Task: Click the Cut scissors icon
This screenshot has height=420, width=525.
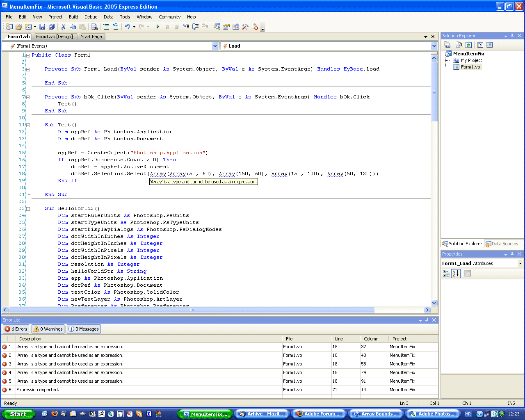Action: (x=63, y=27)
